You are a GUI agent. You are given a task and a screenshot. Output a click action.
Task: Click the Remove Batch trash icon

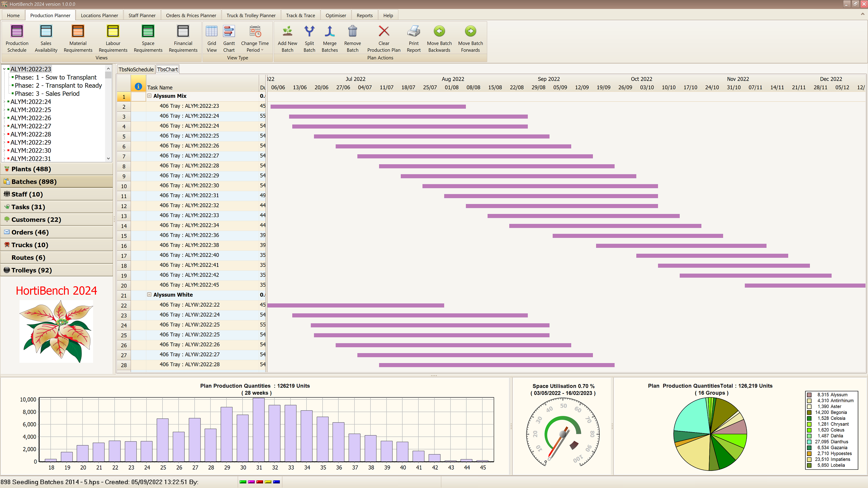coord(352,32)
